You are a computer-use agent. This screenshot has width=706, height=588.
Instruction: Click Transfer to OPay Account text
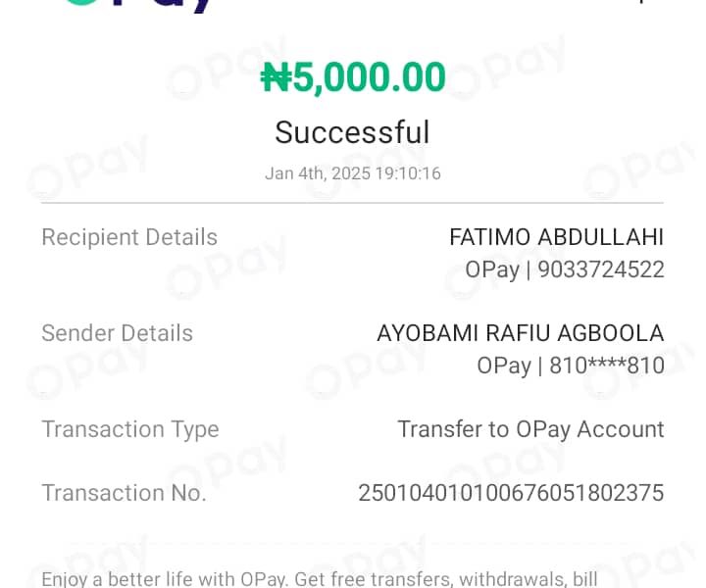[x=530, y=429]
